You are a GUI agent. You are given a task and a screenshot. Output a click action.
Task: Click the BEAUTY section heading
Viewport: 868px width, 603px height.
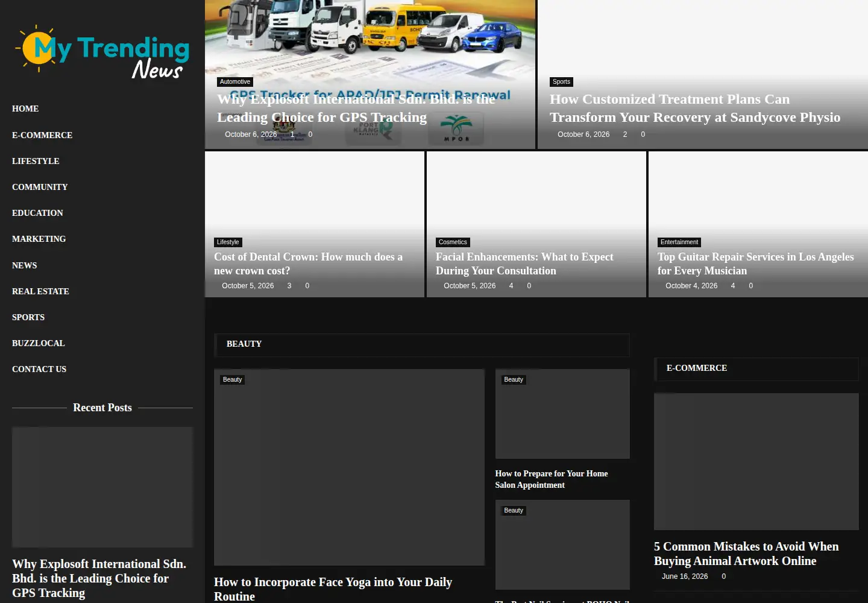click(x=244, y=344)
